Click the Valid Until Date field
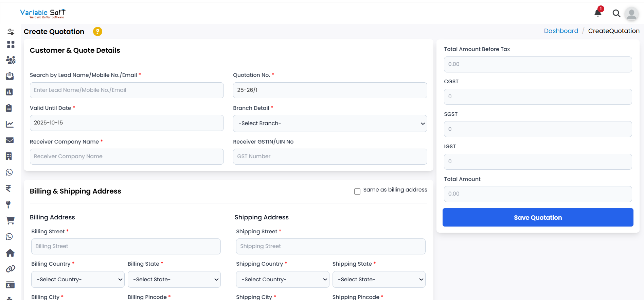The image size is (644, 300). 127,123
